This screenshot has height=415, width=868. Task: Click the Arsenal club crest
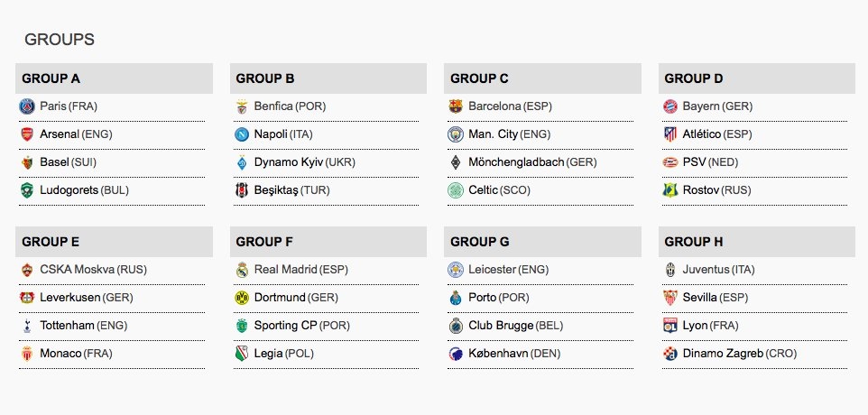pyautogui.click(x=26, y=134)
